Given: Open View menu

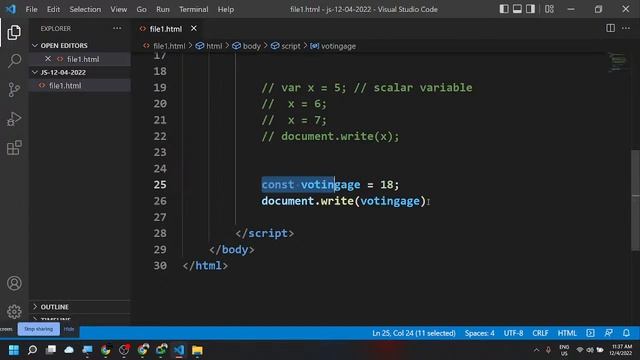Looking at the screenshot, I should click(x=118, y=9).
